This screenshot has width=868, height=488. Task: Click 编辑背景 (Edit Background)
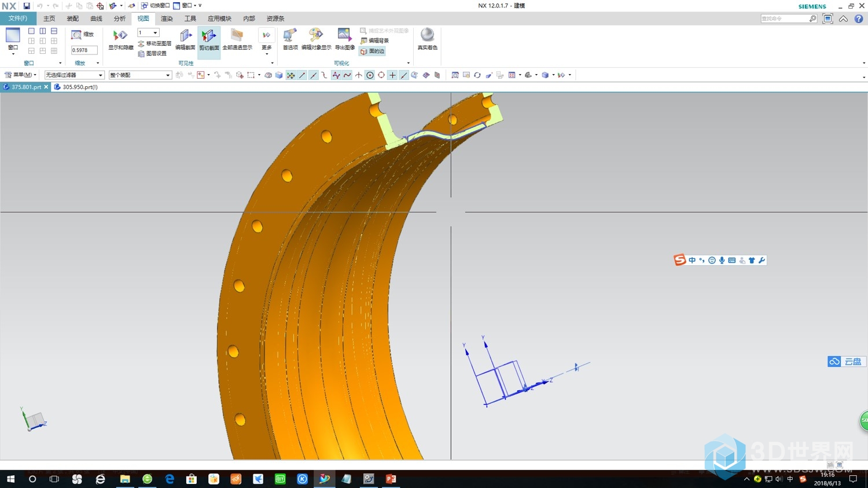374,41
